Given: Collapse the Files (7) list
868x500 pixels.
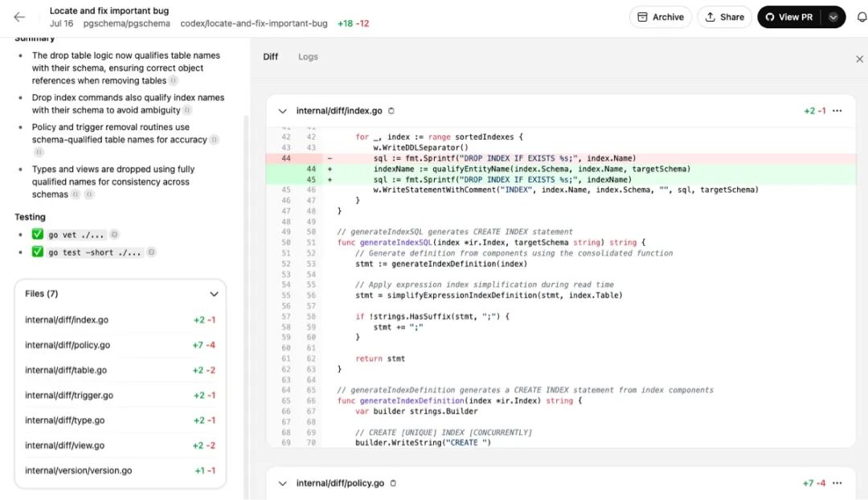Looking at the screenshot, I should (215, 293).
